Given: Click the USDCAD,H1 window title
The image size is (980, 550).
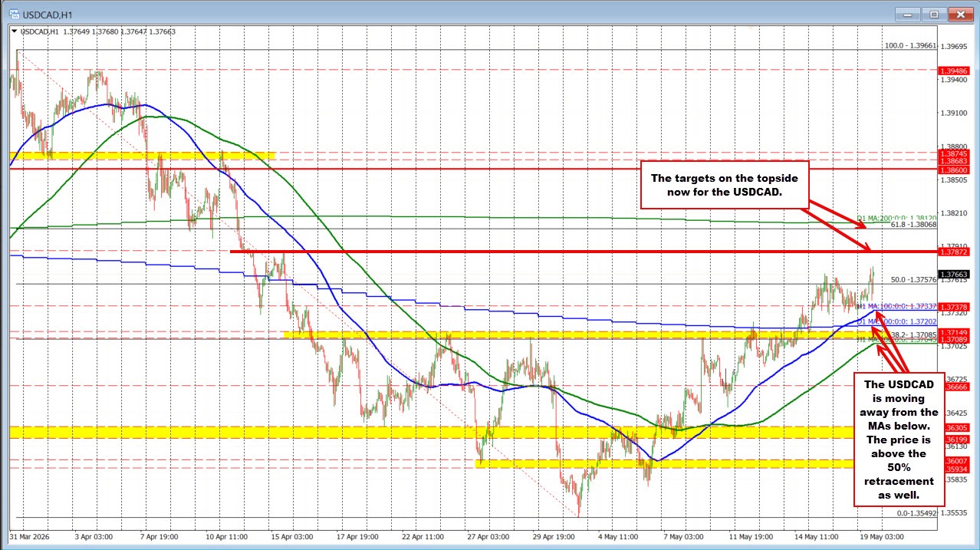Looking at the screenshot, I should 49,14.
